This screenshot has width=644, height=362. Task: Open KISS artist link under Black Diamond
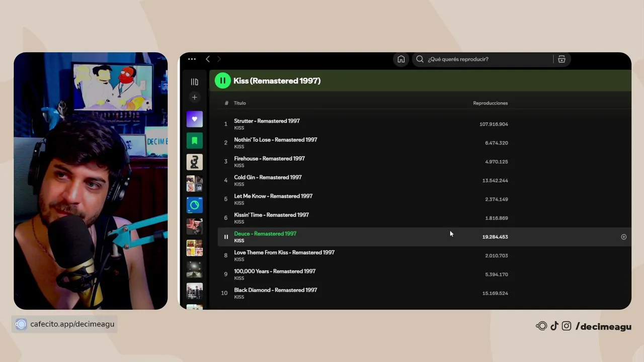point(239,297)
